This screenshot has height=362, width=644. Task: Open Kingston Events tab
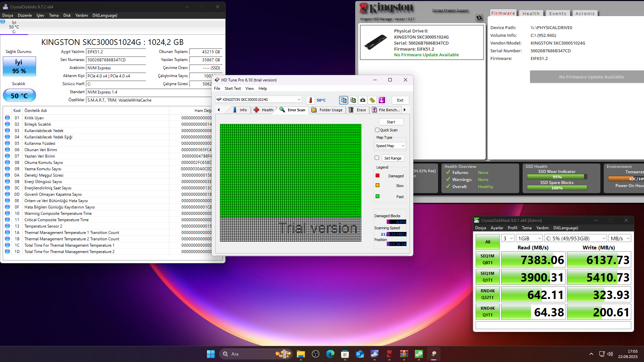[558, 13]
